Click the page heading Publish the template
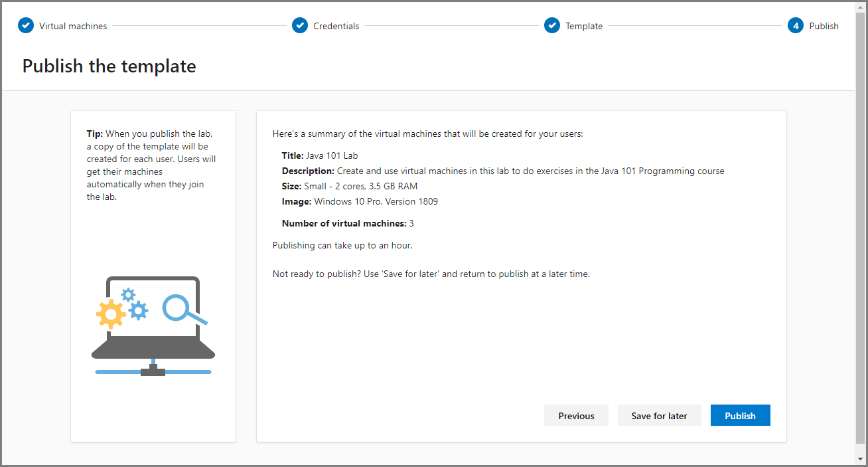 pyautogui.click(x=109, y=66)
